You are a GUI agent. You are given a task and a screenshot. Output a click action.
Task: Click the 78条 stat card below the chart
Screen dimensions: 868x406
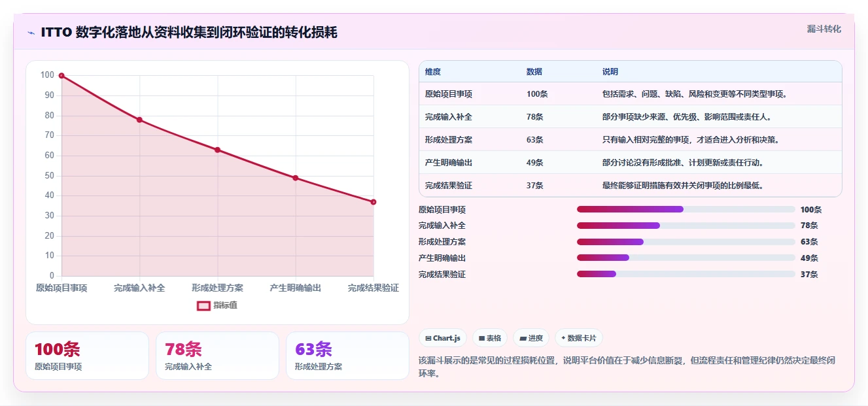pyautogui.click(x=217, y=356)
